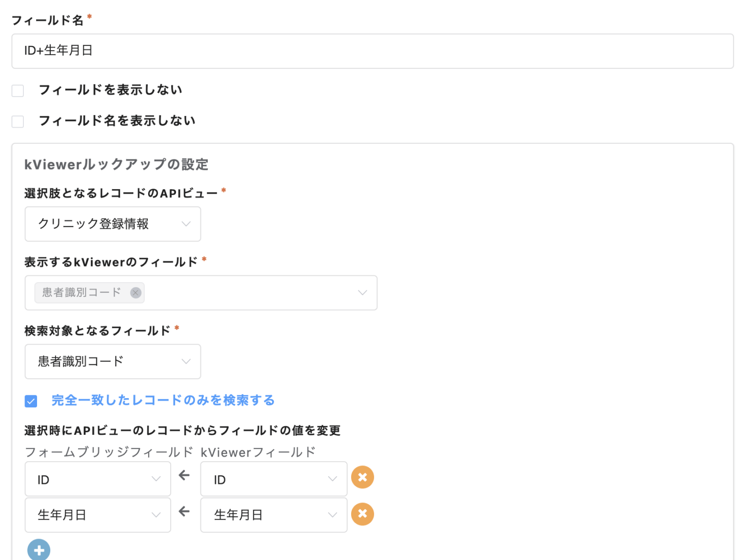
Task: Expand the フォームブリッジ ID field dropdown
Action: [98, 480]
